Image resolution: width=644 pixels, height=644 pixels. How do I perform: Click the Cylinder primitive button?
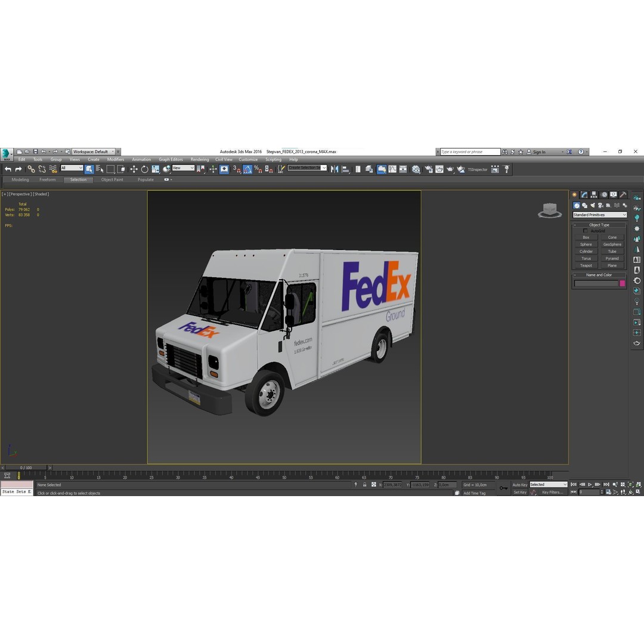[586, 252]
